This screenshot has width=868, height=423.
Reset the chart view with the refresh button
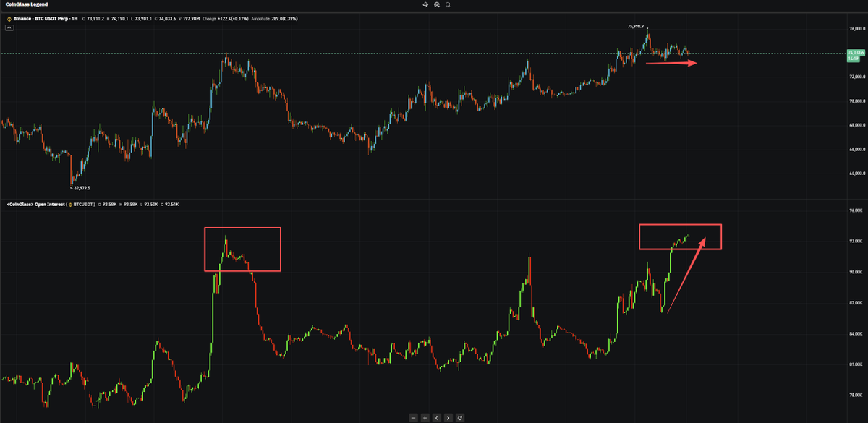pyautogui.click(x=459, y=417)
